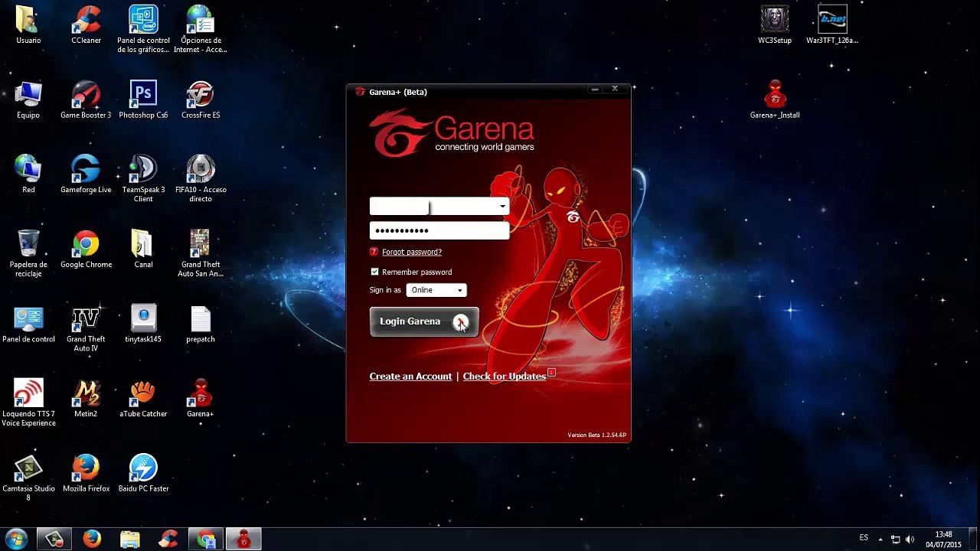Viewport: 980px width, 551px height.
Task: Select the CrossFire ES desktop icon
Action: pos(201,99)
